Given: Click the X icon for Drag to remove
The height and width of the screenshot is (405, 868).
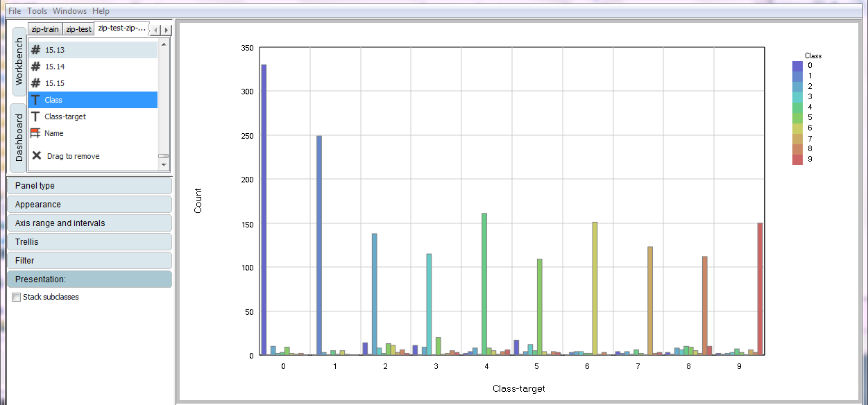Looking at the screenshot, I should (x=37, y=156).
